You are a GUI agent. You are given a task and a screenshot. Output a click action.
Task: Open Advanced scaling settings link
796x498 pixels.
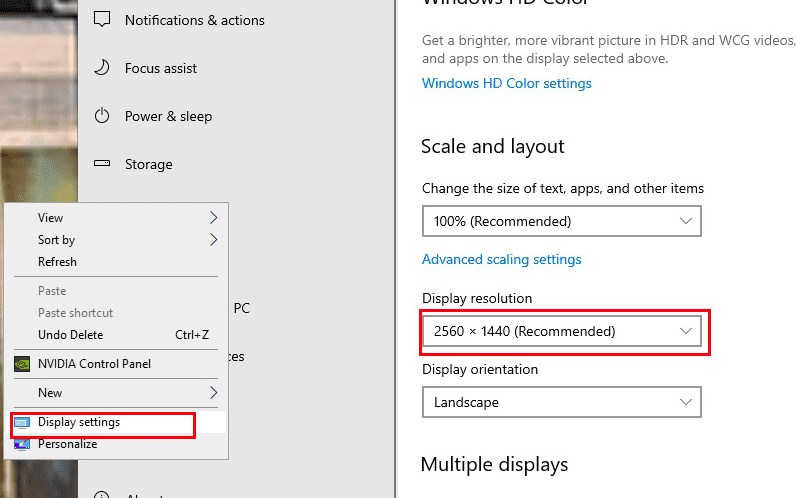(x=501, y=259)
